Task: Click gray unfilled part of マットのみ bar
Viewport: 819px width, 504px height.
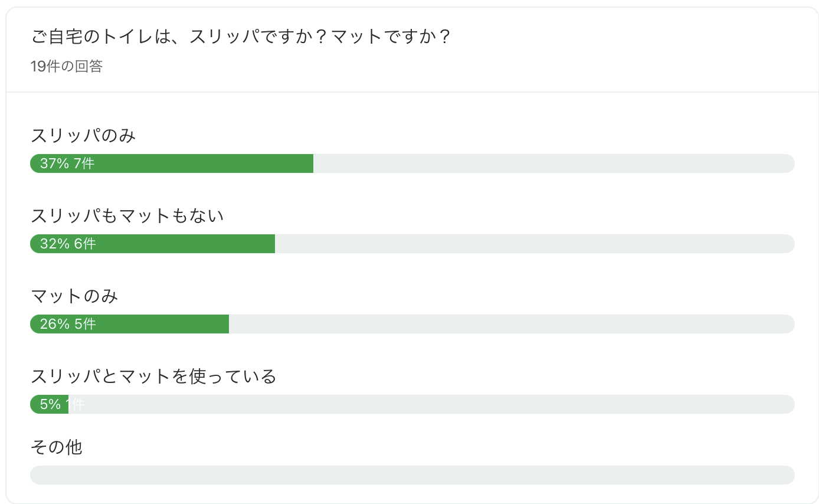Action: pyautogui.click(x=511, y=324)
